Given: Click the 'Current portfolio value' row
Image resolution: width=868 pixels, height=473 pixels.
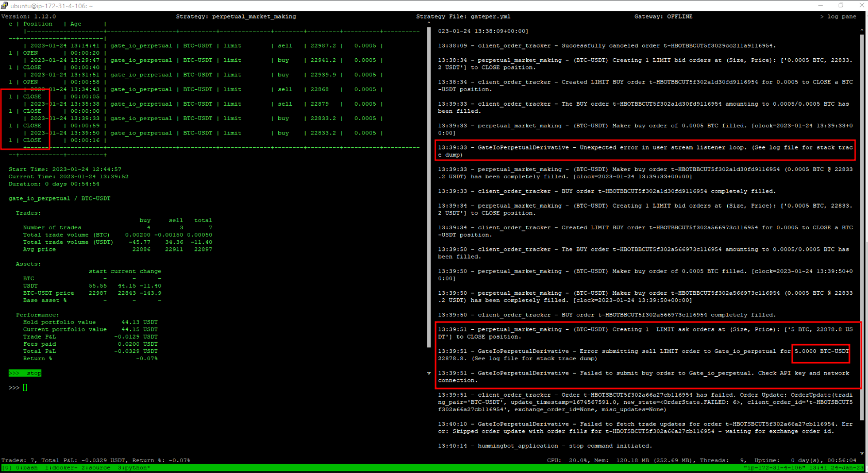Looking at the screenshot, I should click(90, 329).
